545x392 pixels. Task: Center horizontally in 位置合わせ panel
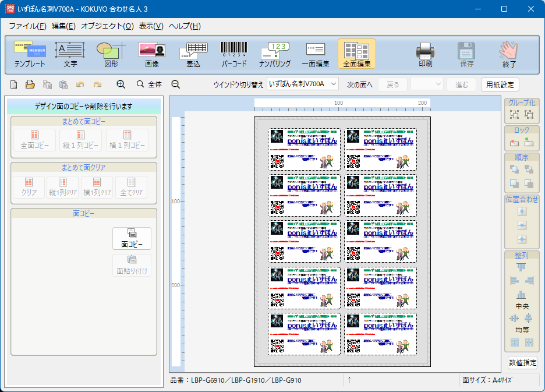[x=522, y=211]
